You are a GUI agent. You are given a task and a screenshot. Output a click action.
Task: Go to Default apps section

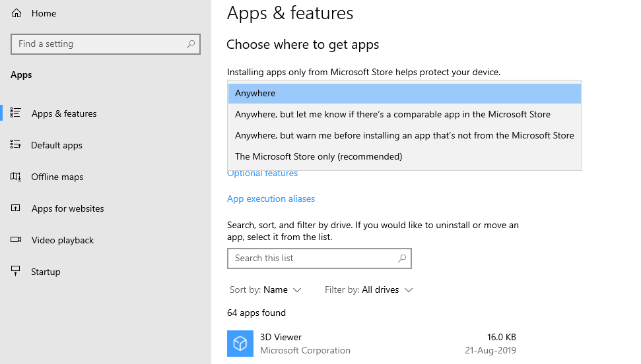click(x=57, y=145)
